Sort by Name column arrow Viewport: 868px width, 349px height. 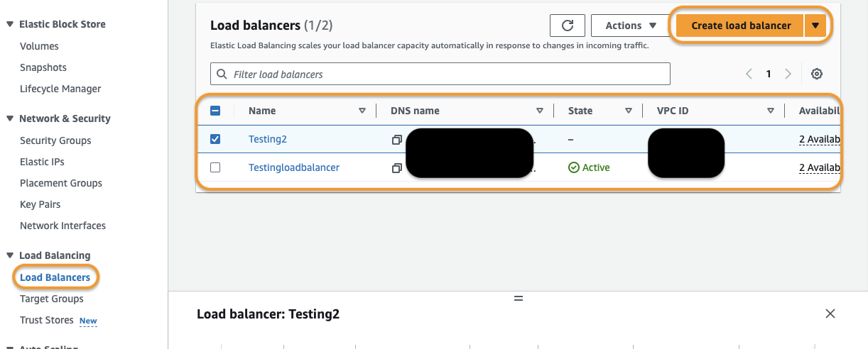[x=362, y=111]
